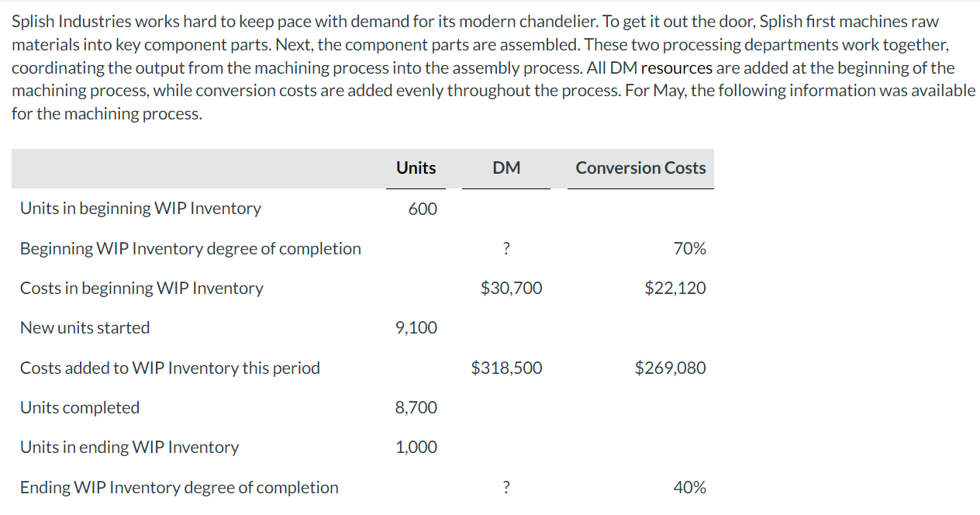Screen dimensions: 980x515
Task: Click the "Costs added to WIP Inventory this period" label
Action: pyautogui.click(x=170, y=368)
